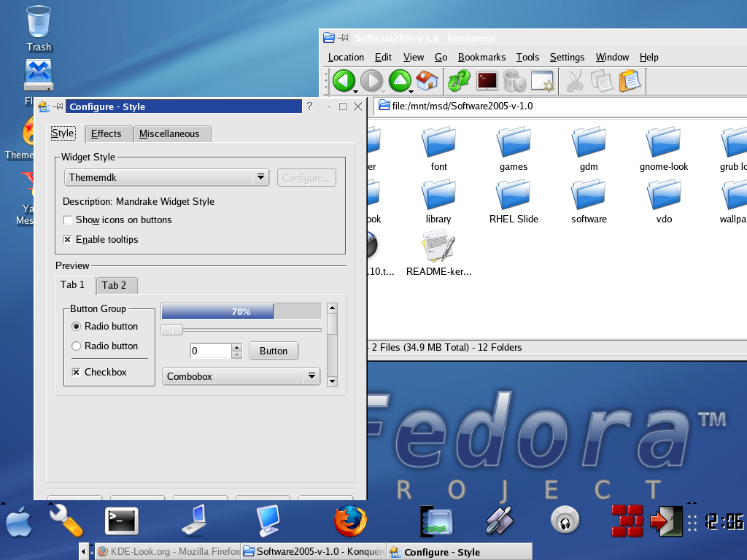Select the second Radio button in preview
The width and height of the screenshot is (747, 560).
point(76,346)
